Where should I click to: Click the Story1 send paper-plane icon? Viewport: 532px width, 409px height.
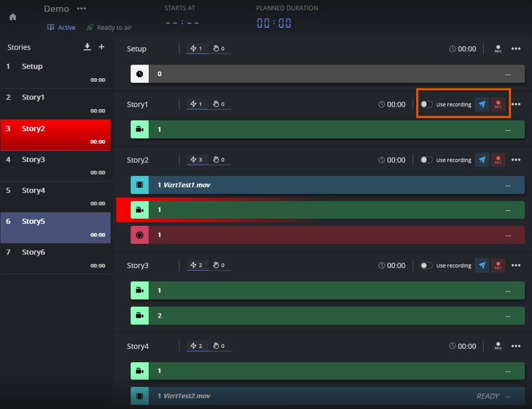[x=482, y=104]
